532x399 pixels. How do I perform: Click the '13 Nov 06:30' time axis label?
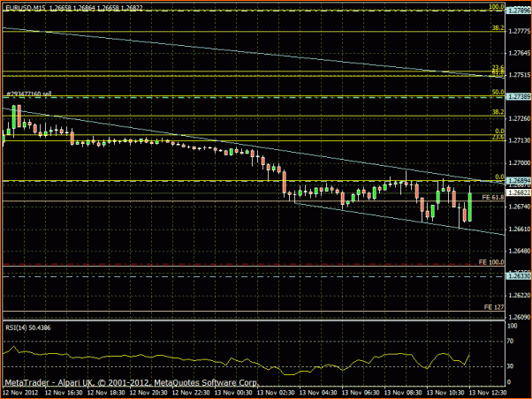[x=361, y=393]
